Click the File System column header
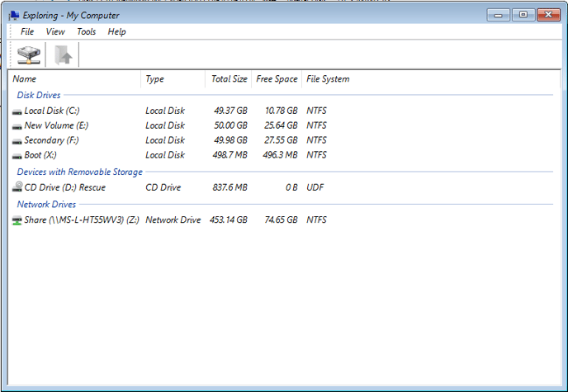568x392 pixels. coord(328,79)
